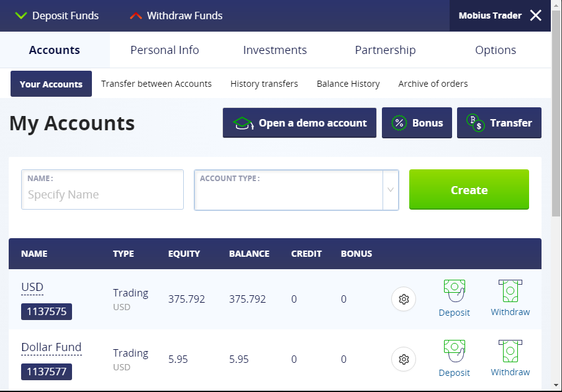This screenshot has width=562, height=392.
Task: Go to the Investments tab
Action: pyautogui.click(x=275, y=50)
